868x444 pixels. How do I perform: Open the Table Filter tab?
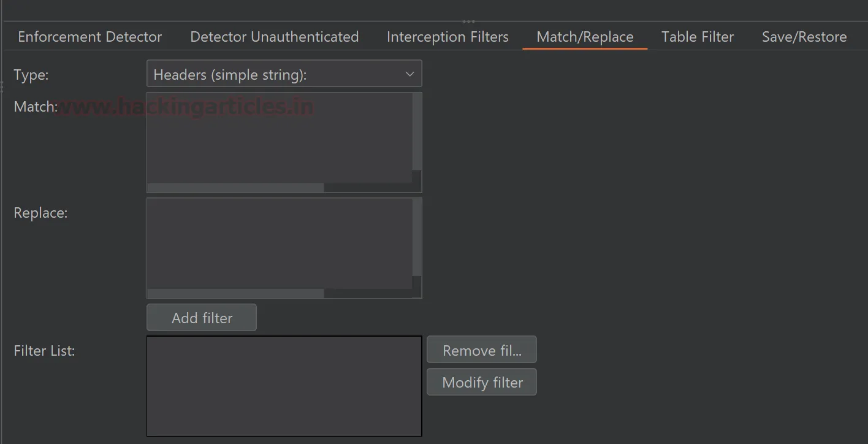pos(698,37)
